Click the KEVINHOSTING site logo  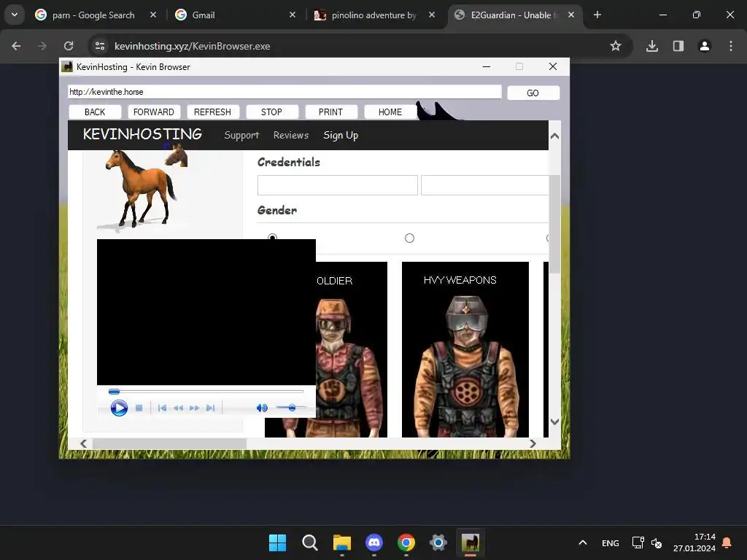coord(142,134)
